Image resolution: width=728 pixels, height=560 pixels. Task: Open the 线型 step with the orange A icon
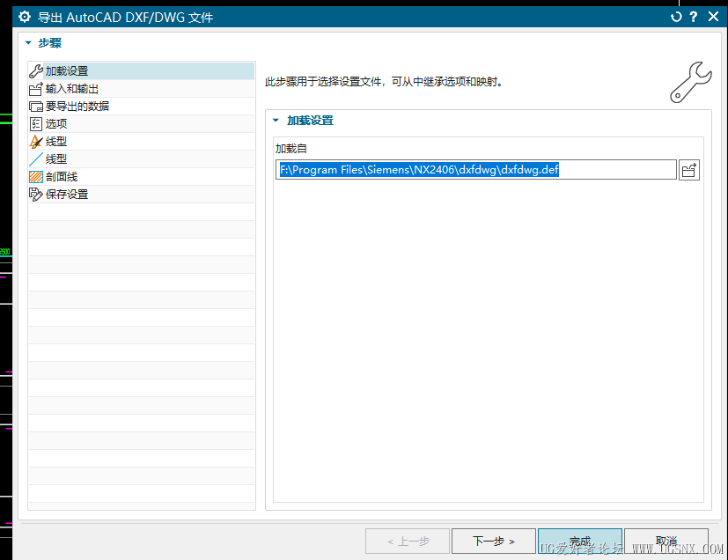click(x=141, y=142)
